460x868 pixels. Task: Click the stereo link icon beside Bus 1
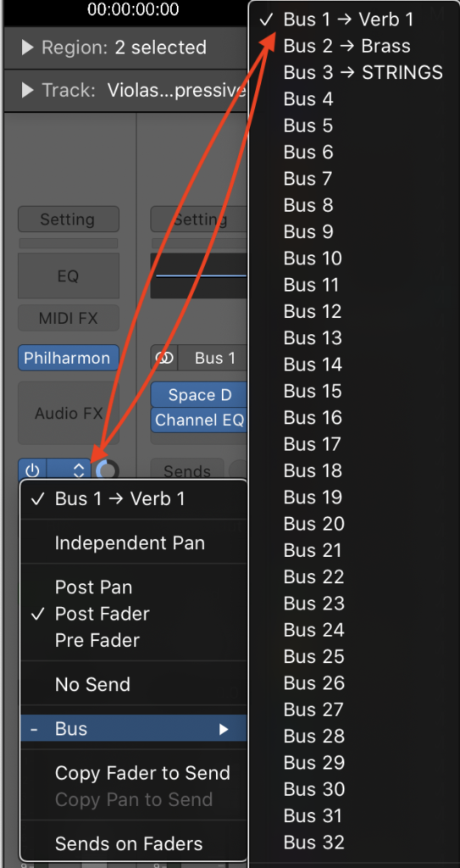coord(164,359)
